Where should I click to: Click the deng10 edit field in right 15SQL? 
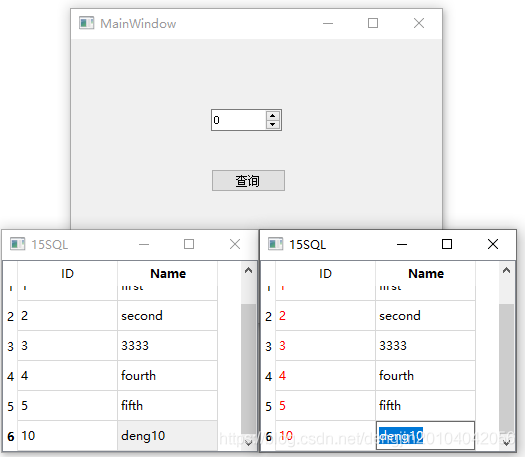pyautogui.click(x=425, y=436)
